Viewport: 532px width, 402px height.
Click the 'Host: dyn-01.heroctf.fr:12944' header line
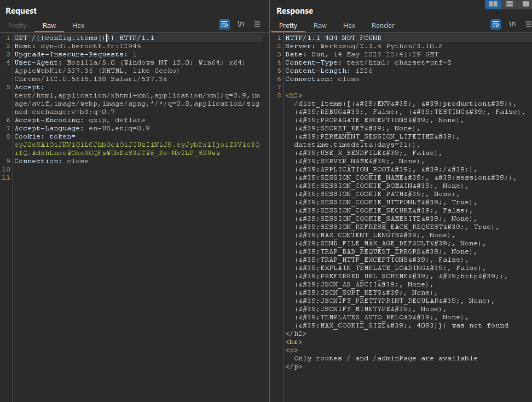coord(78,46)
